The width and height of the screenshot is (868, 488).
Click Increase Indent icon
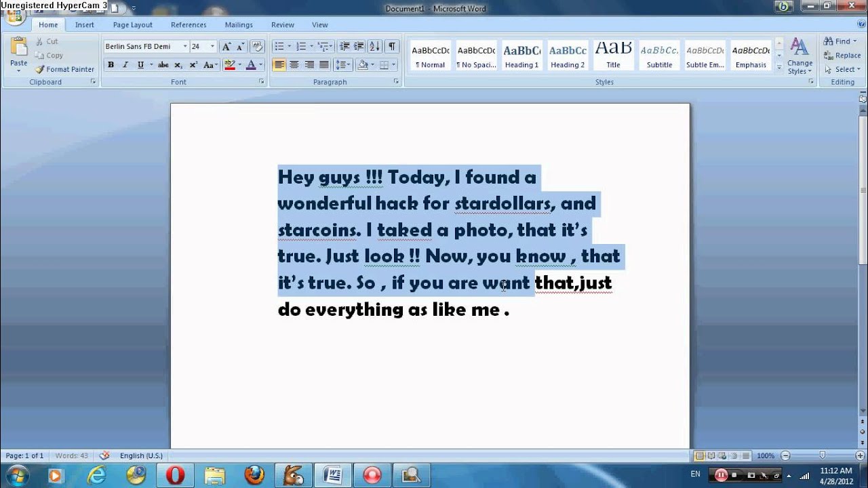359,46
